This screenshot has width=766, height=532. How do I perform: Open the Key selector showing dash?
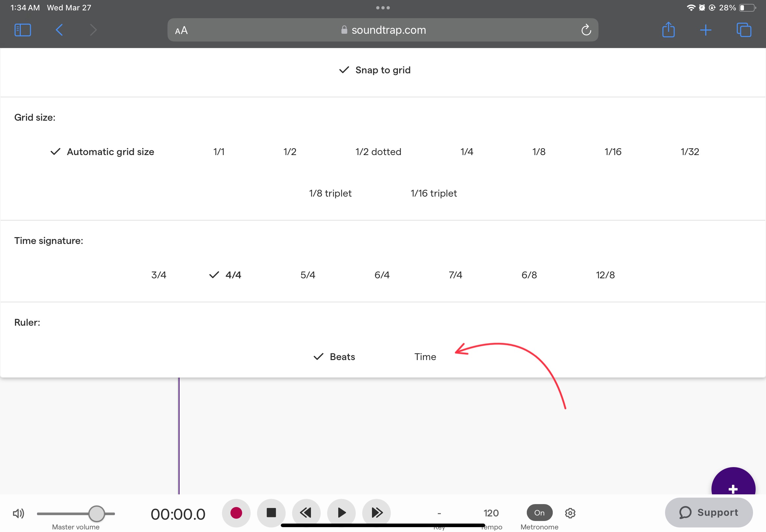pyautogui.click(x=439, y=513)
